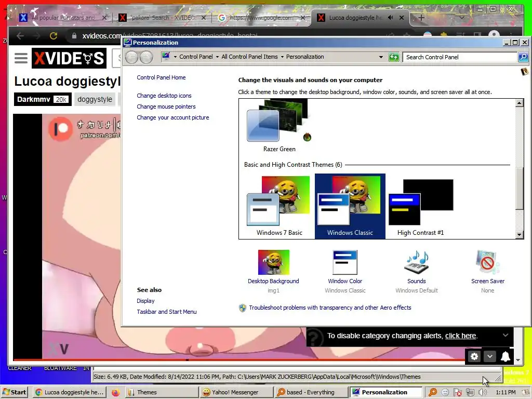Viewport: 532px width, 399px height.
Task: Open the Change your account picture link
Action: pos(172,117)
